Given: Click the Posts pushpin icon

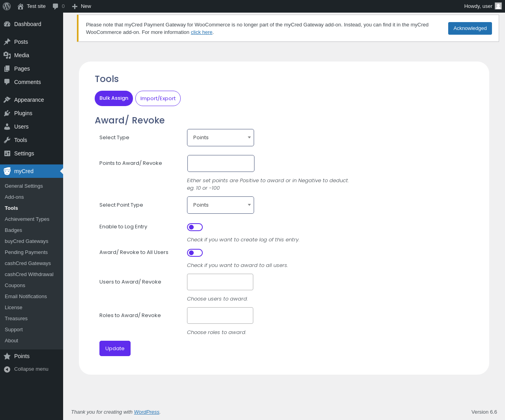Looking at the screenshot, I should (x=7, y=42).
